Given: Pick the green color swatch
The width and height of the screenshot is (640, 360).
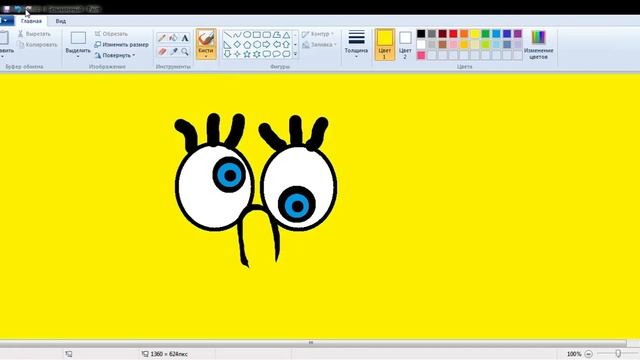Looking at the screenshot, I should (x=485, y=33).
